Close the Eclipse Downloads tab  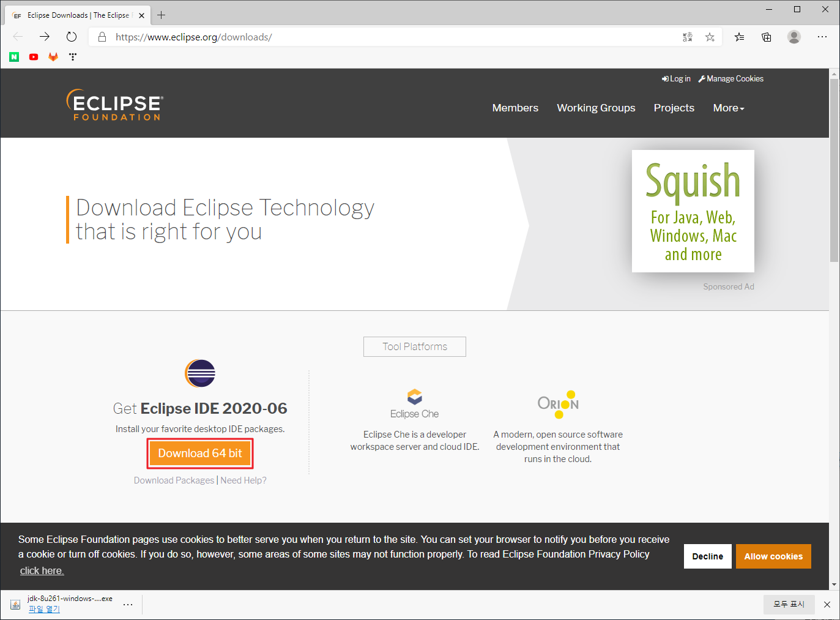pos(141,15)
